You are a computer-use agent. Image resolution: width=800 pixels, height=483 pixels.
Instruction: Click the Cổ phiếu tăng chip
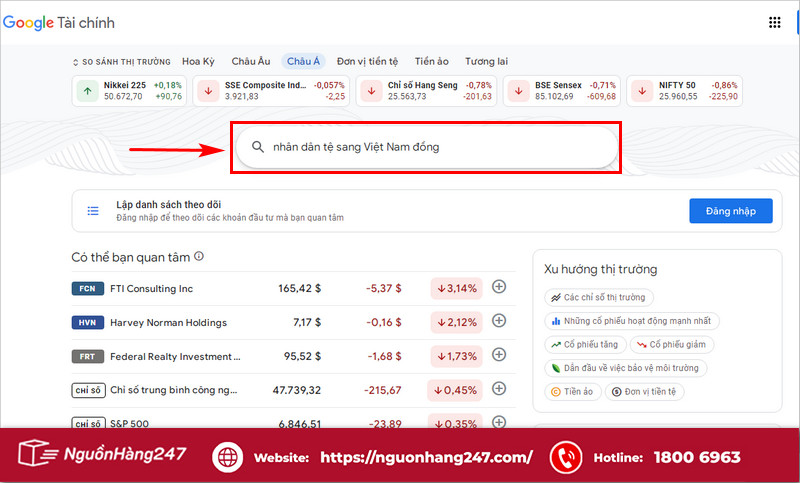pyautogui.click(x=584, y=344)
